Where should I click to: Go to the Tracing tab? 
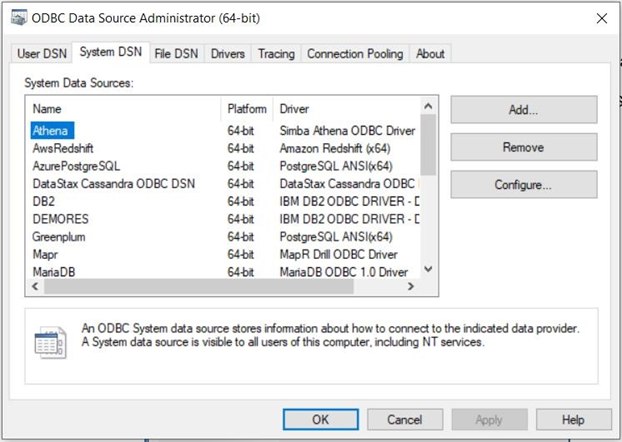(276, 54)
